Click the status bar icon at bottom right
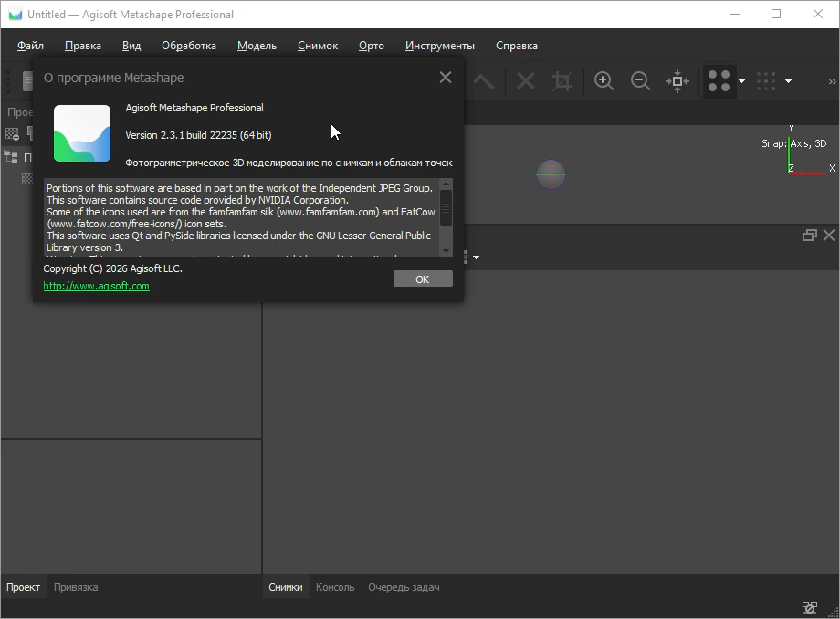Screen dimensions: 840x619 pos(809,607)
